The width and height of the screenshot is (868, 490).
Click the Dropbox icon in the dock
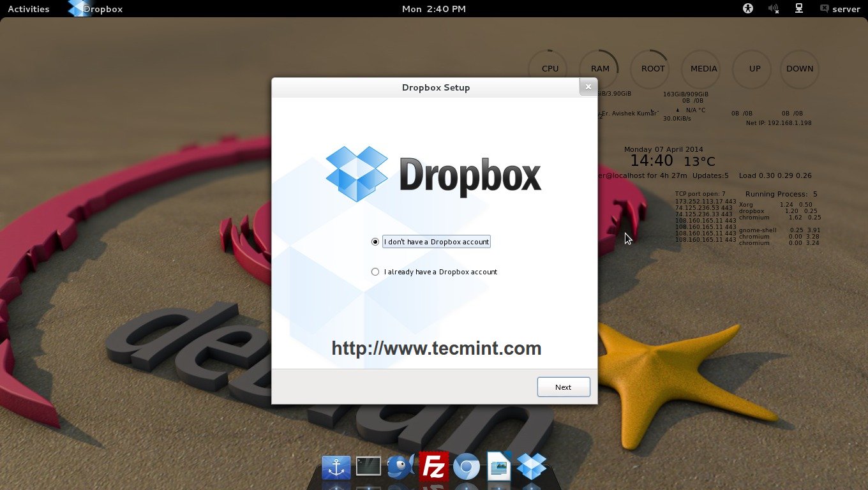tap(531, 466)
